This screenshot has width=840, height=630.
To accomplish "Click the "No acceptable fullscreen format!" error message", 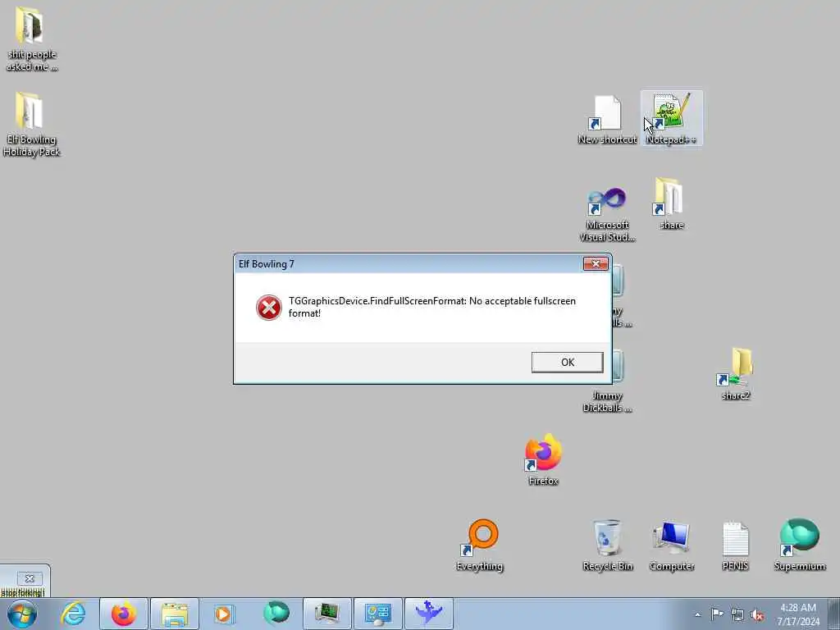I will click(431, 307).
